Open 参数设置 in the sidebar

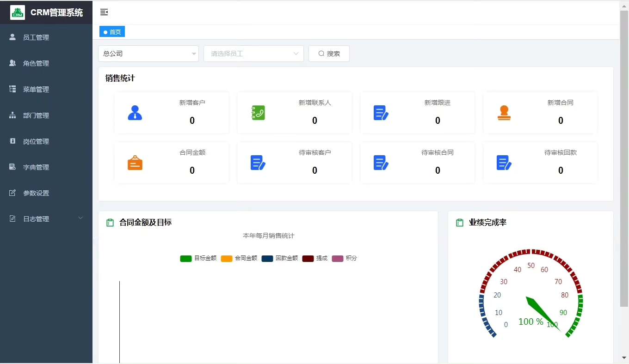tap(46, 193)
